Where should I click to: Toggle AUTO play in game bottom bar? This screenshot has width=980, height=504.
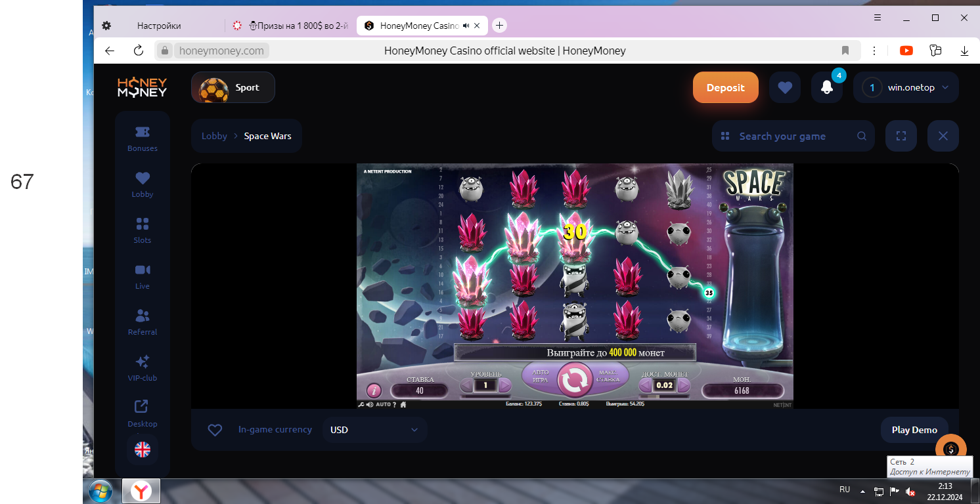pos(383,405)
